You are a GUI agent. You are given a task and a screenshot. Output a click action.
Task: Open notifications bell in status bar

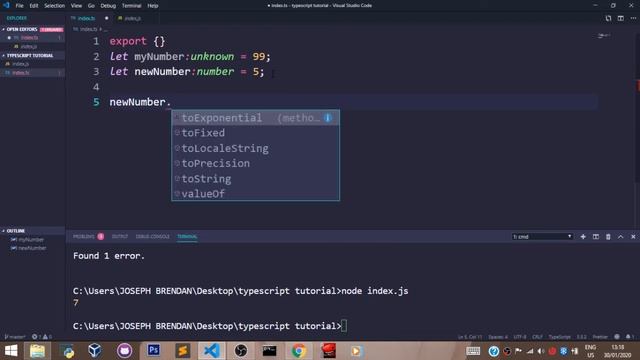click(629, 337)
